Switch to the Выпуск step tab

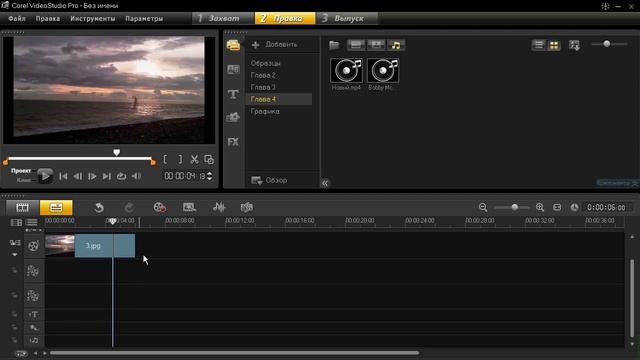347,18
